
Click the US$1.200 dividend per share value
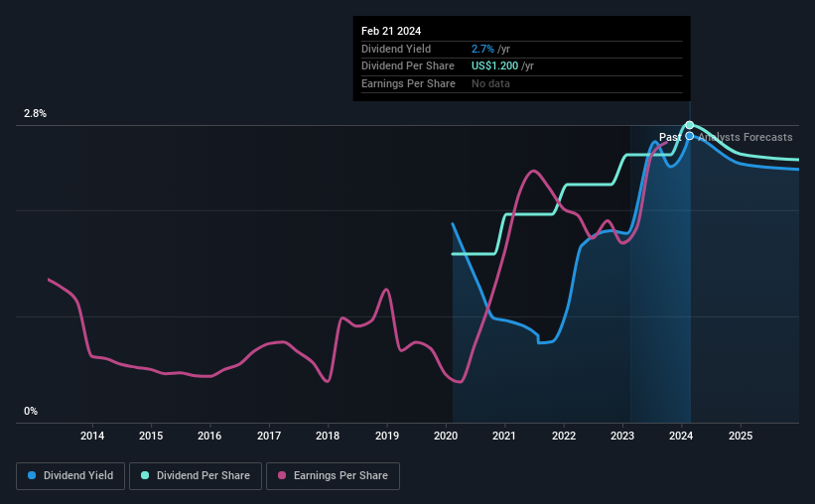coord(494,66)
